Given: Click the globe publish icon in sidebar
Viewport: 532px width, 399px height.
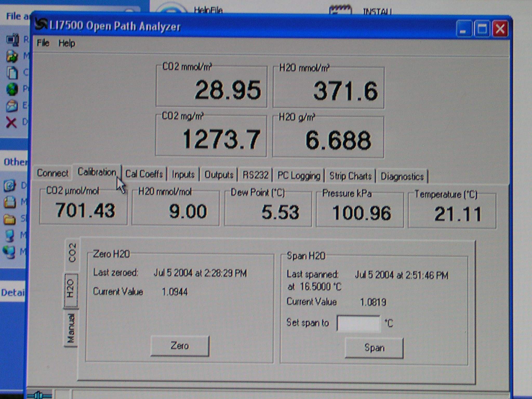Looking at the screenshot, I should pyautogui.click(x=12, y=89).
